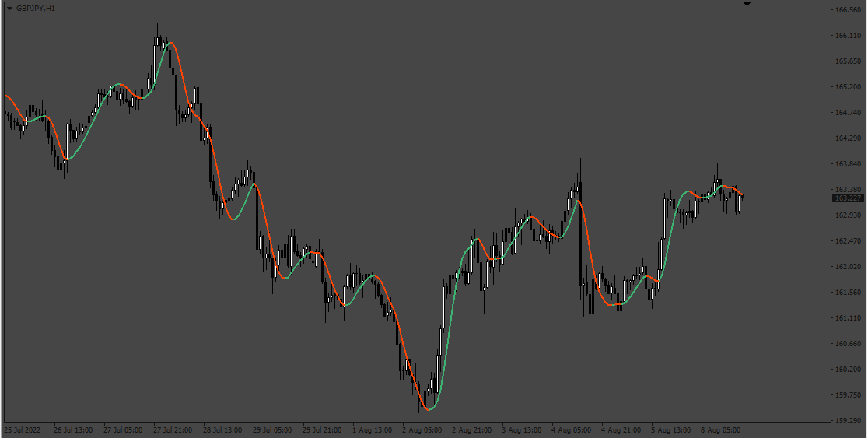Click the 2 Aug 05:00 time label
This screenshot has width=868, height=438.
(x=422, y=430)
